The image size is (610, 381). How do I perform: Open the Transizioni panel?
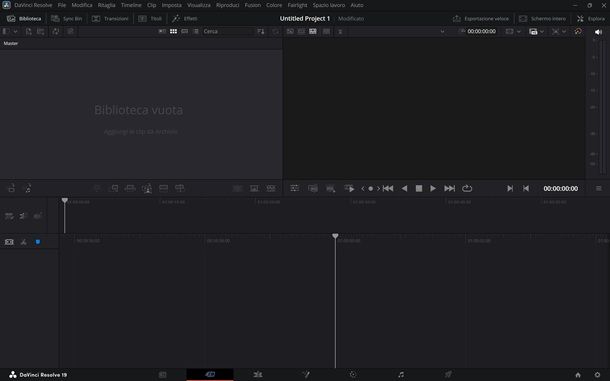(x=110, y=19)
